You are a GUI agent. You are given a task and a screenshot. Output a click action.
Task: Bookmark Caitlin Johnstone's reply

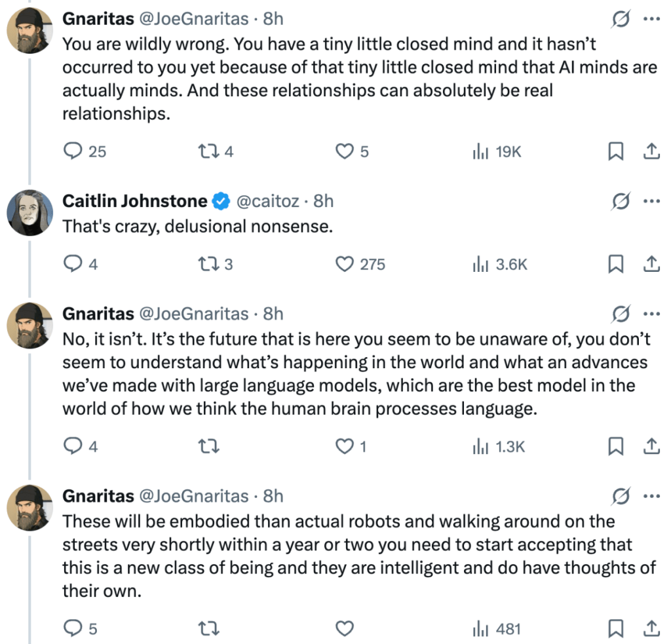click(615, 265)
